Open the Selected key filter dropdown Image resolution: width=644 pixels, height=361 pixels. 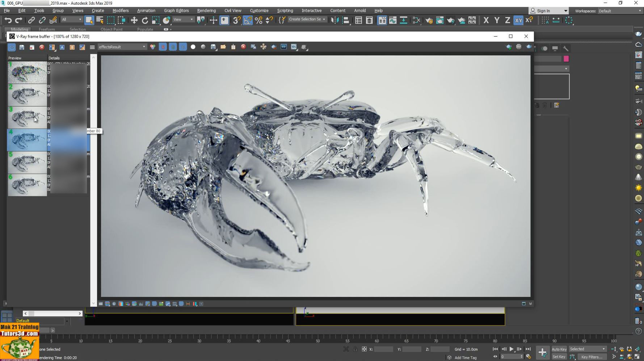tap(588, 349)
